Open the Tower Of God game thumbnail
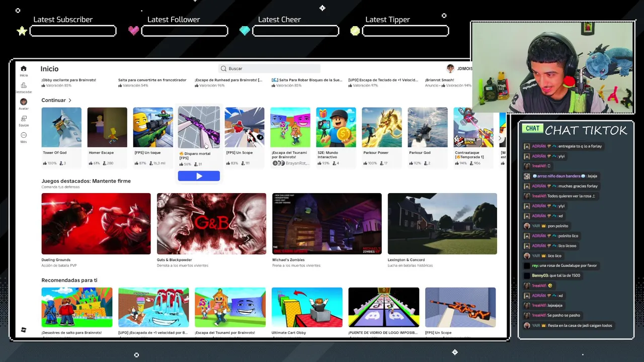 tap(61, 127)
